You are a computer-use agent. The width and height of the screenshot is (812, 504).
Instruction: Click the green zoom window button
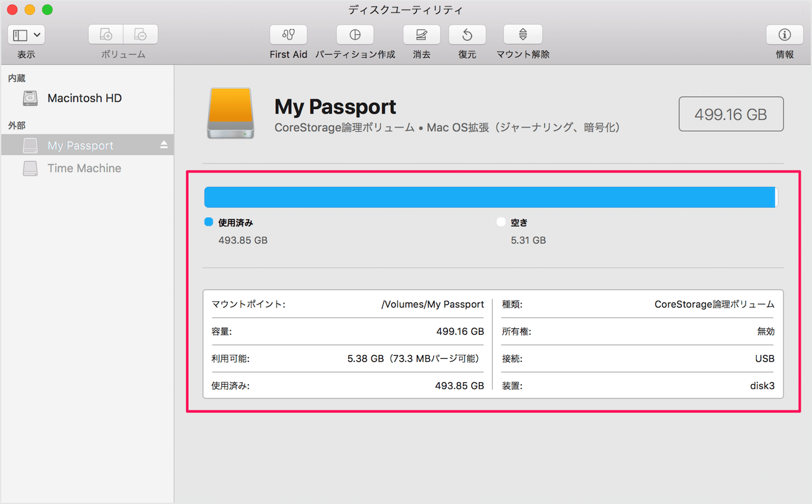click(x=47, y=10)
